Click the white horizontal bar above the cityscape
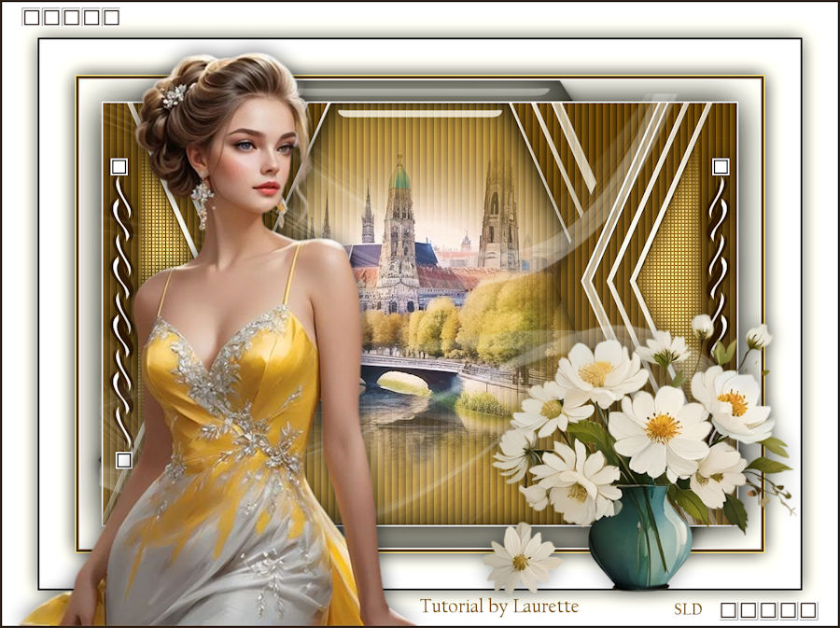This screenshot has width=840, height=628. (x=419, y=114)
